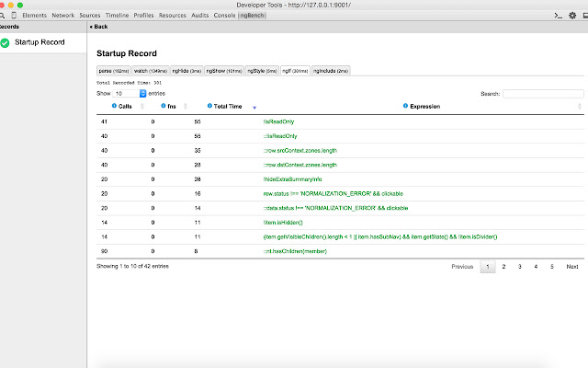Switch to the Elements panel
The width and height of the screenshot is (588, 368).
(x=34, y=16)
